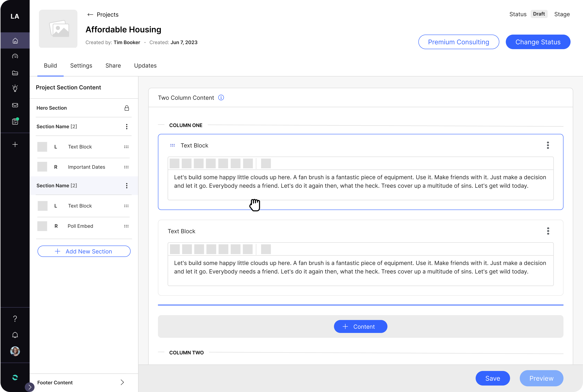
Task: Click Change Status button
Action: tap(538, 41)
